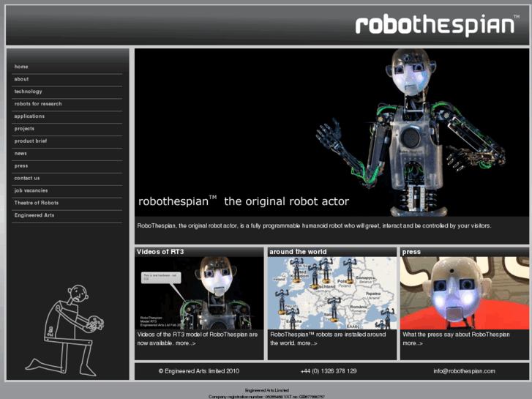Follow the more link under installed robots text
This screenshot has width=532, height=399.
pyautogui.click(x=307, y=343)
